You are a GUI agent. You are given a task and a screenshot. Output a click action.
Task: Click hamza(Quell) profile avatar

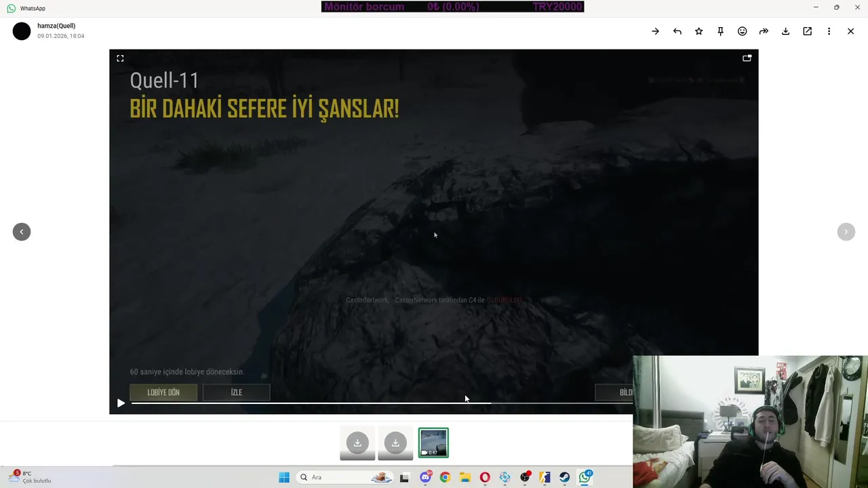(x=22, y=31)
